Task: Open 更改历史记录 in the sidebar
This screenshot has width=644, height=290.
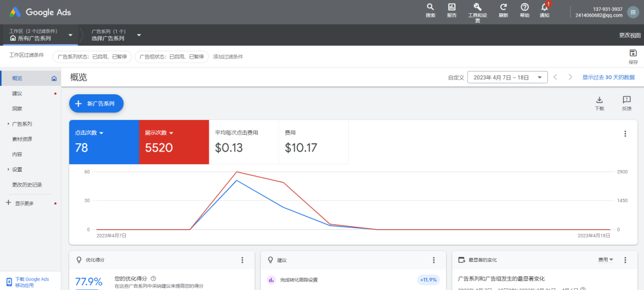Action: [x=27, y=185]
